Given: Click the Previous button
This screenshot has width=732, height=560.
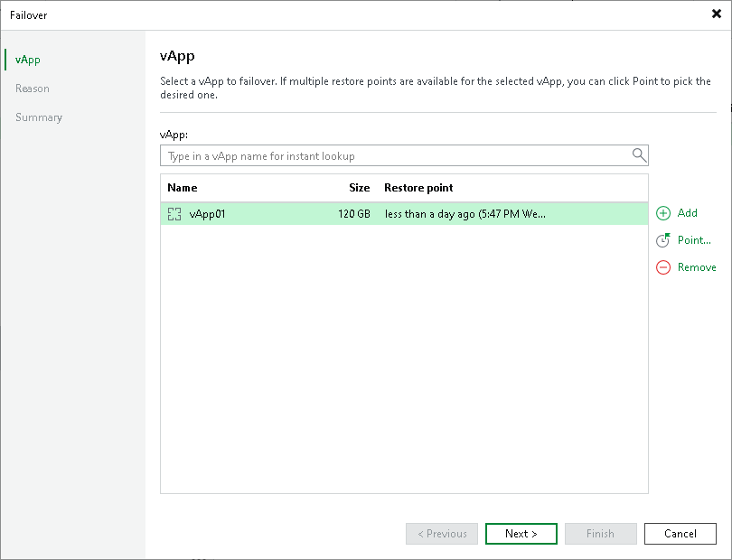Looking at the screenshot, I should point(441,534).
